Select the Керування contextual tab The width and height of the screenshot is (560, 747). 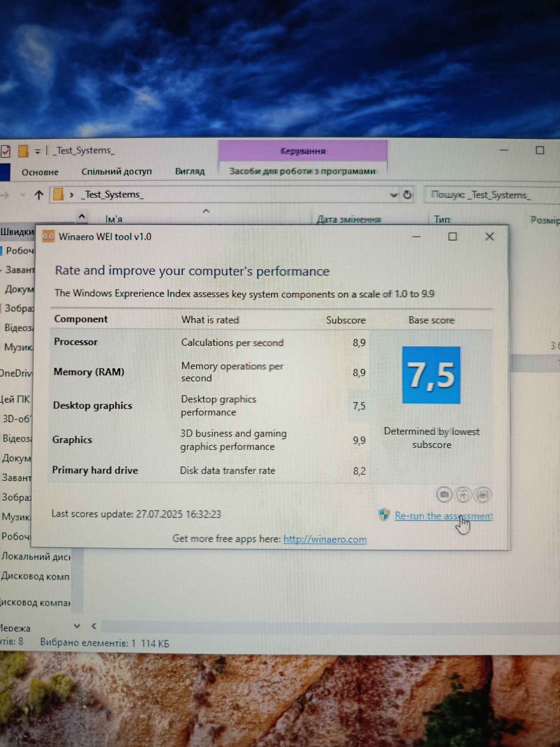[303, 151]
